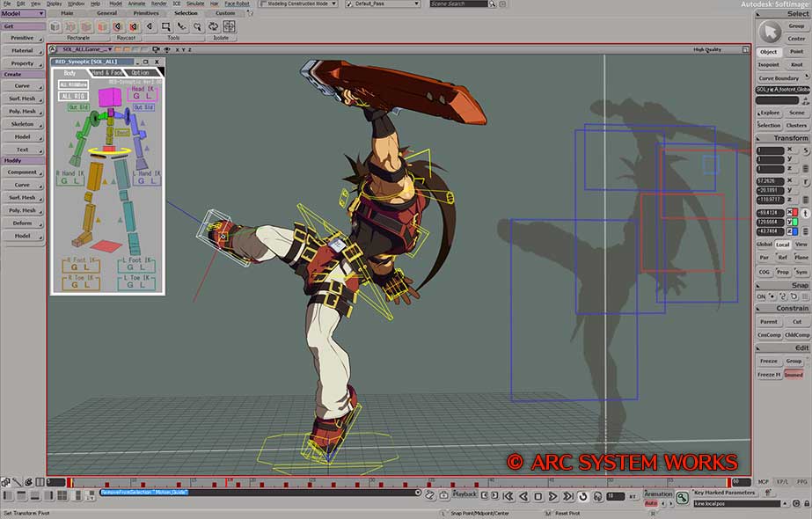This screenshot has height=519, width=812.
Task: Switch to the Selection toolbar tab
Action: (186, 13)
